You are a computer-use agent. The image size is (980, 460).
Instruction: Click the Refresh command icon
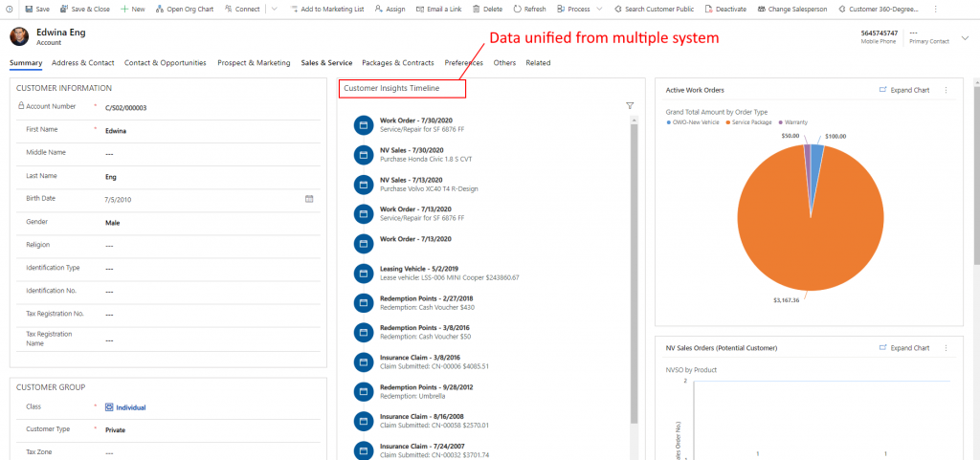point(518,9)
